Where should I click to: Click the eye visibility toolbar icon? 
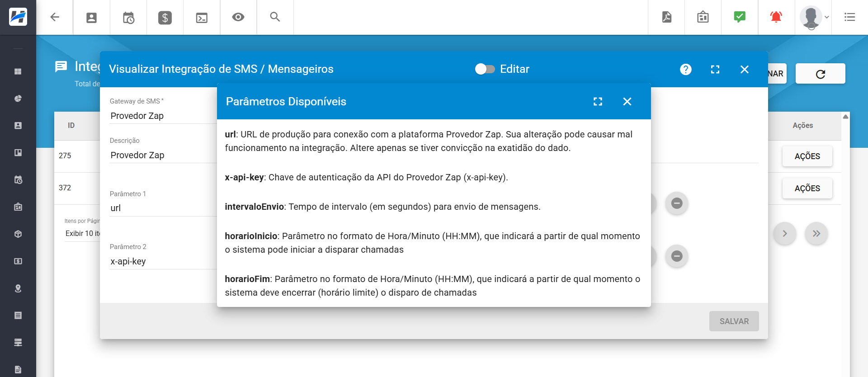238,17
